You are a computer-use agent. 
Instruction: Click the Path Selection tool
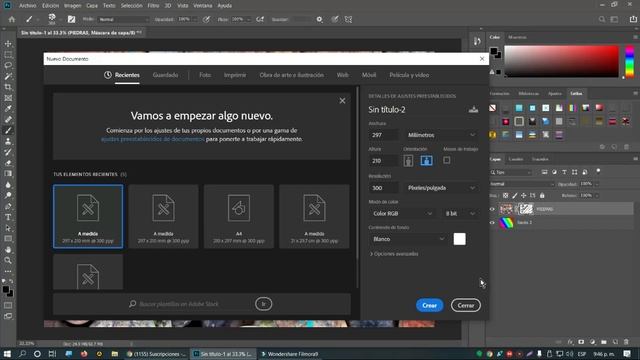coord(8,228)
